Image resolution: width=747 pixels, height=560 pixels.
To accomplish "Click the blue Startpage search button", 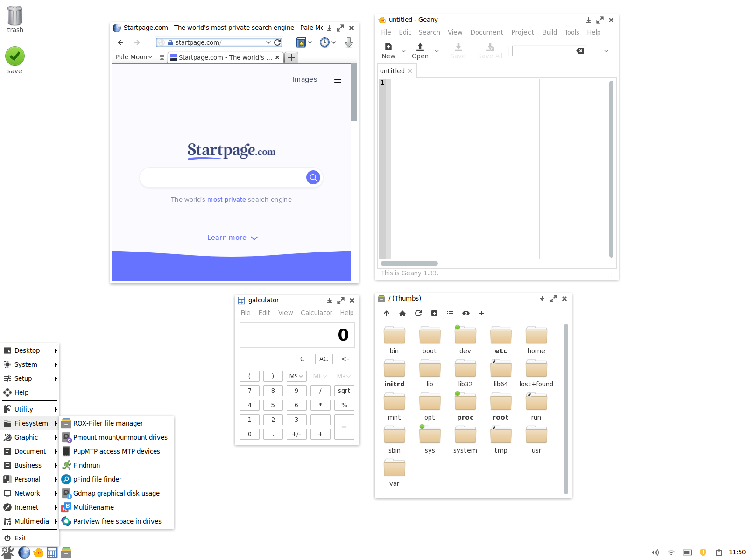I will [313, 177].
